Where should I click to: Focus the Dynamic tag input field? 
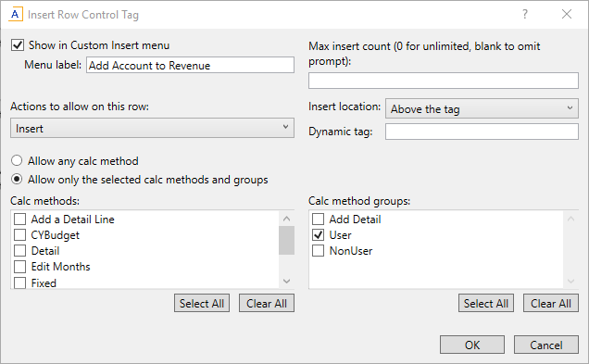[x=482, y=132]
